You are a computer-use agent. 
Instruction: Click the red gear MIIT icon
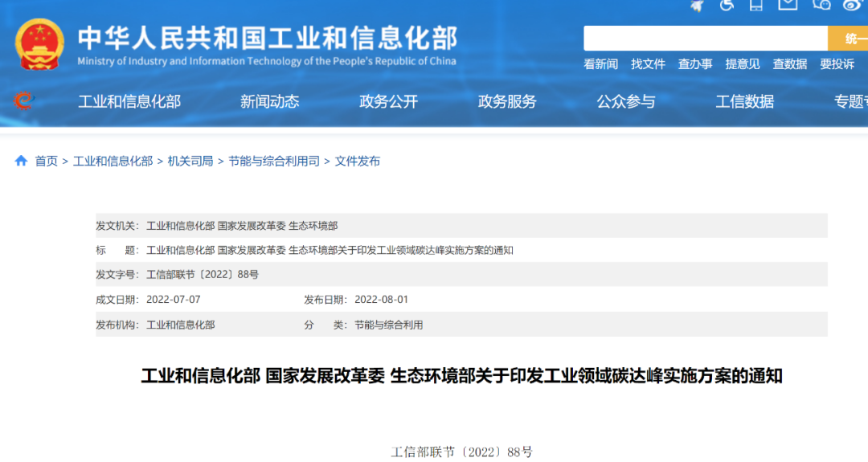[23, 101]
